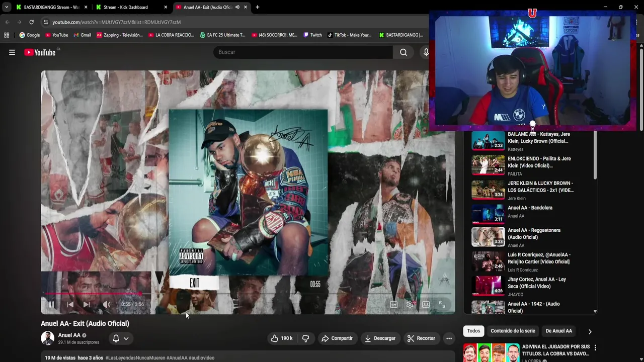Dislike the video

pos(305,338)
